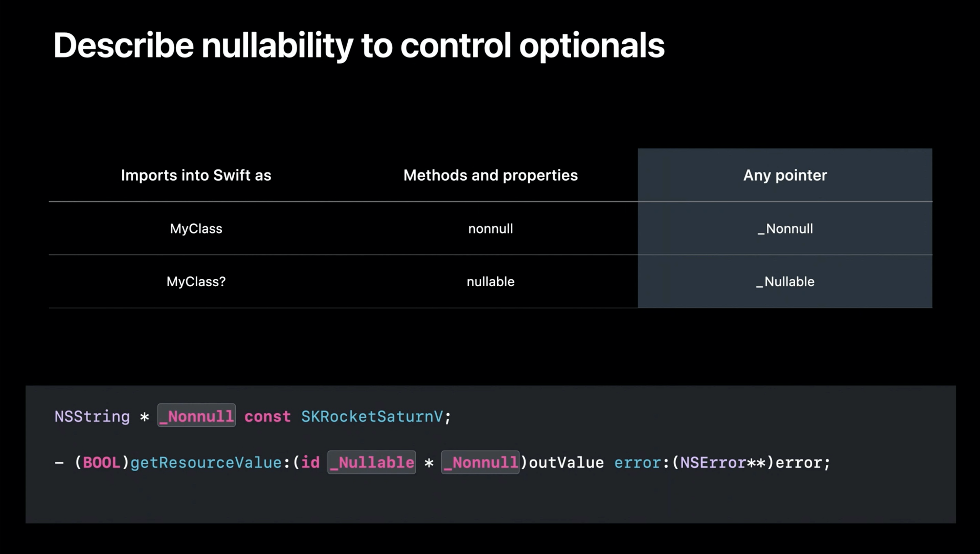Select the 'Imports into Swift as' column header
This screenshot has width=980, height=554.
click(x=196, y=175)
